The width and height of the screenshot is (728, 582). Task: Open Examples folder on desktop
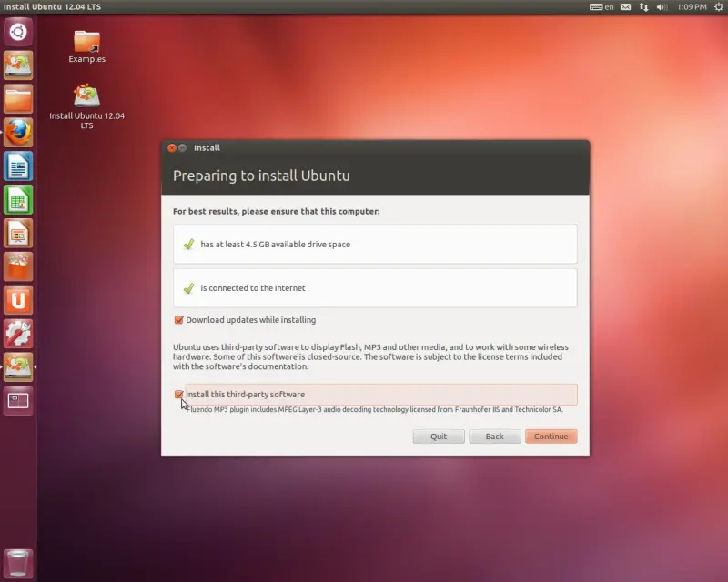[86, 46]
